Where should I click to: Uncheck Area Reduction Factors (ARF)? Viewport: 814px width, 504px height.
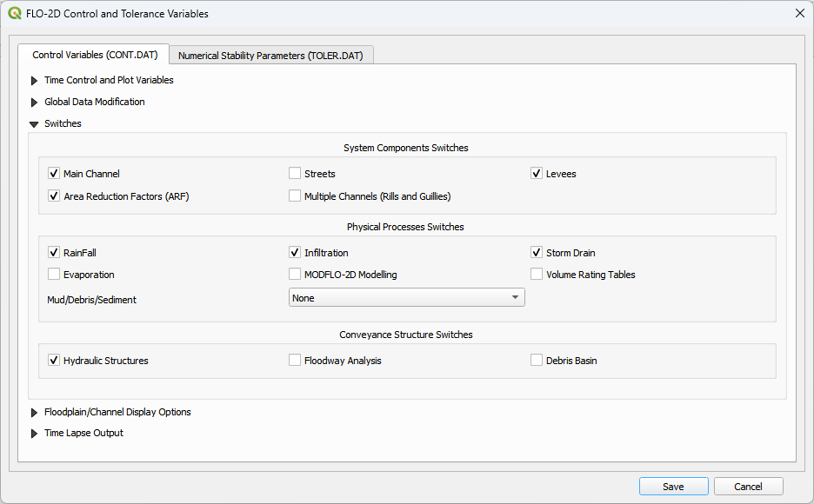(x=54, y=196)
